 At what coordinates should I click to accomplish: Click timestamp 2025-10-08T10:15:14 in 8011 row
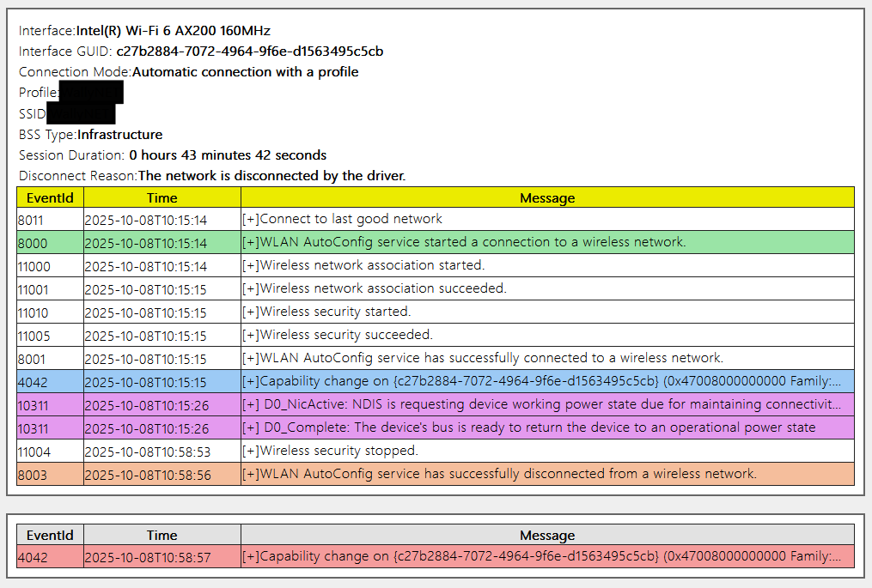[x=146, y=220]
